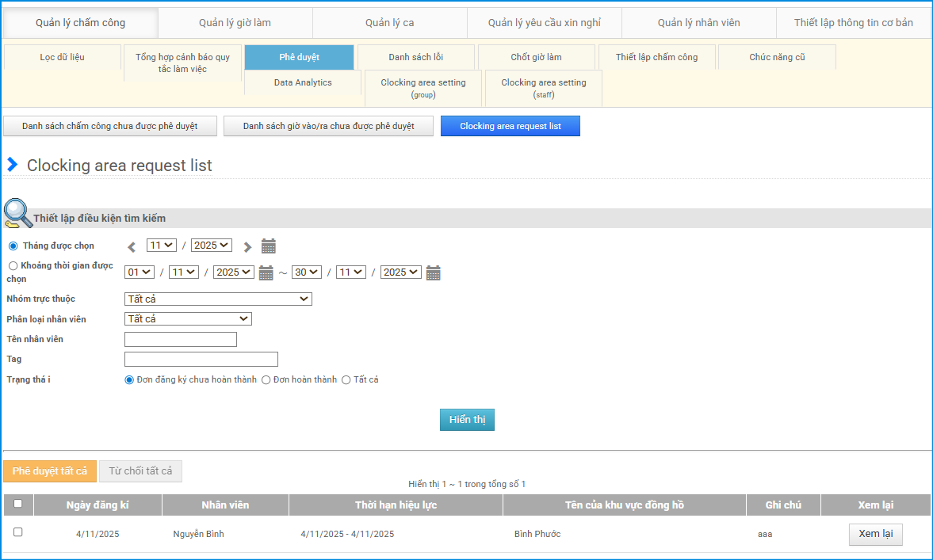The image size is (933, 560).
Task: Open the 'Phân loại nhân viên' dropdown
Action: pos(188,319)
